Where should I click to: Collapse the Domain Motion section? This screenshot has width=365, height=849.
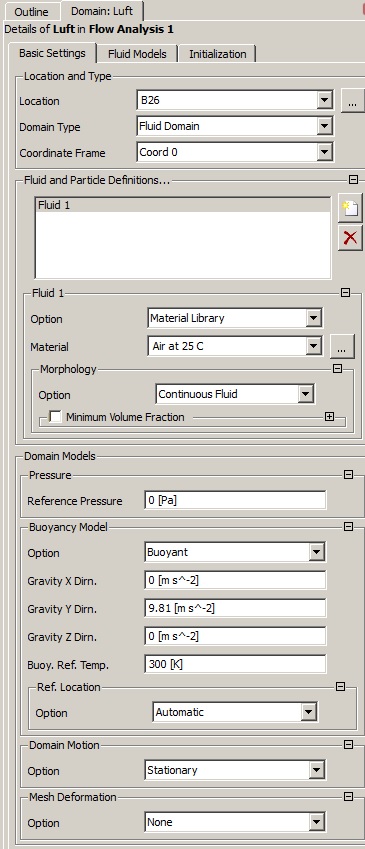coord(349,745)
